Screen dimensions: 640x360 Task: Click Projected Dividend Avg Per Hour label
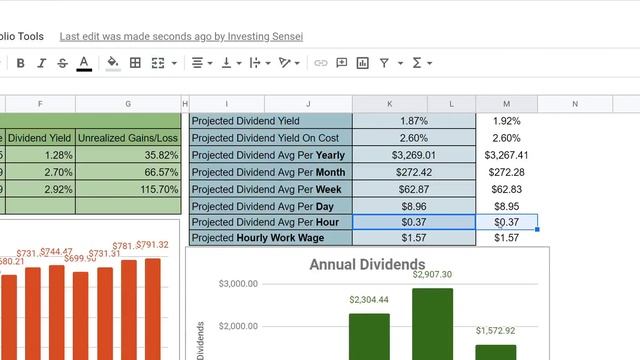[271, 222]
